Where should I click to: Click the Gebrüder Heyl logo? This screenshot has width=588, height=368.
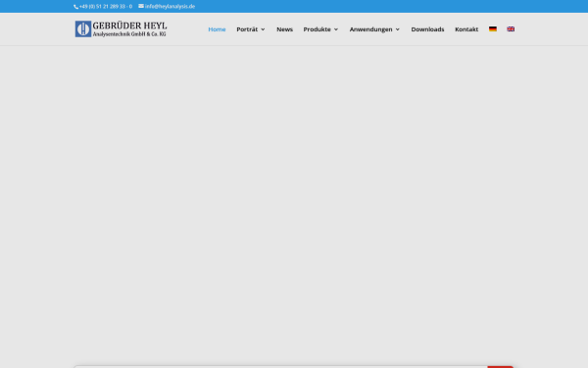click(x=121, y=28)
